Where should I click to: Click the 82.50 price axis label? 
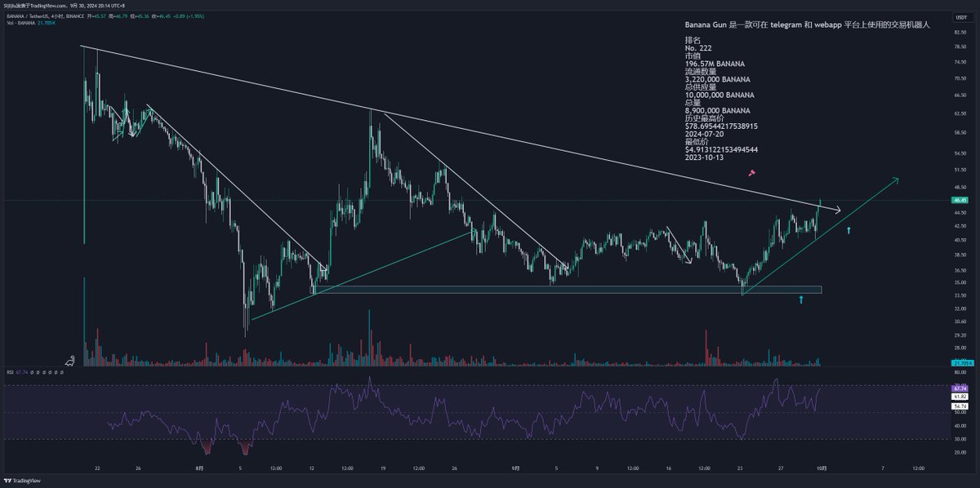click(960, 32)
